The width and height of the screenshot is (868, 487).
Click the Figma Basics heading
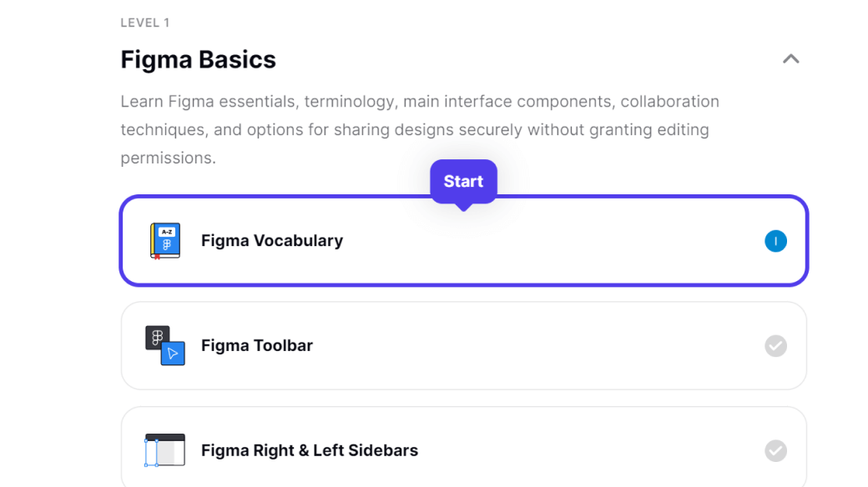click(x=198, y=59)
